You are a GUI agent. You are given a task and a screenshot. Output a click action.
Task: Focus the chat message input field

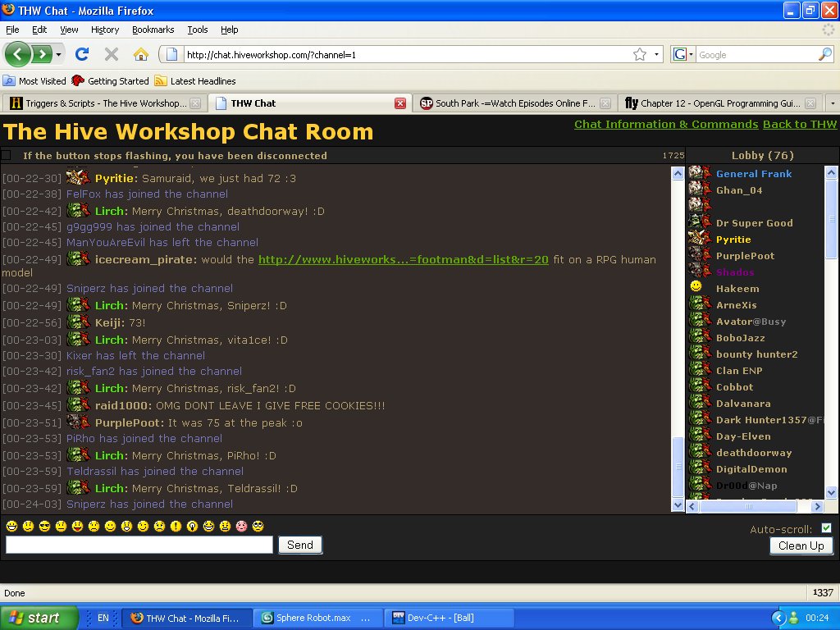139,545
